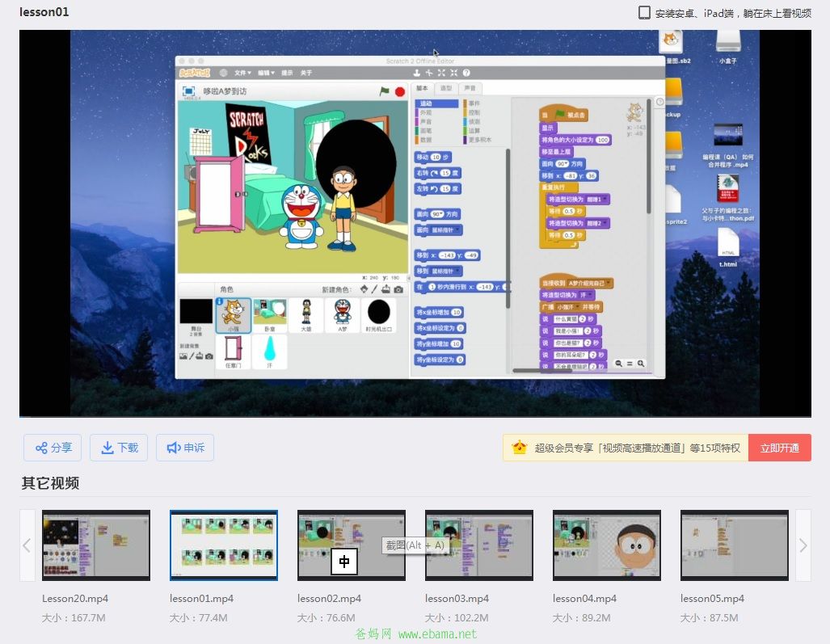The height and width of the screenshot is (644, 830).
Task: Choose new backdrop from library icon
Action: [x=183, y=356]
